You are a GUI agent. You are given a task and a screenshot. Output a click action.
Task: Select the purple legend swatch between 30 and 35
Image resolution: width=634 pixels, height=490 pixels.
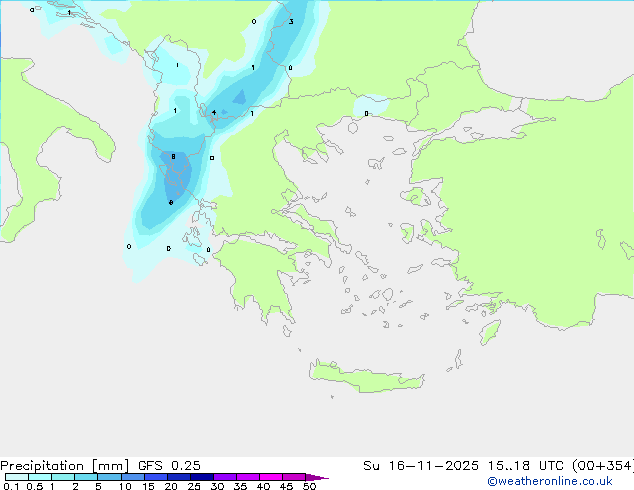(225, 477)
